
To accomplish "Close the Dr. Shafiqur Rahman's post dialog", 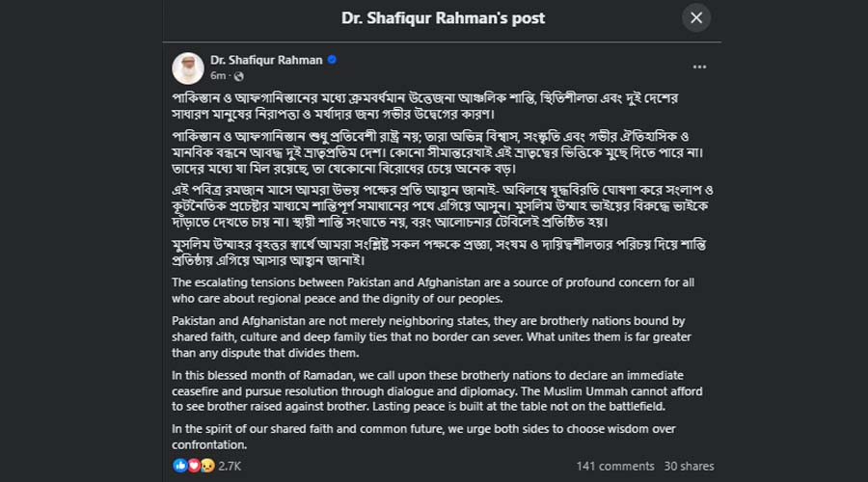I will [x=696, y=17].
